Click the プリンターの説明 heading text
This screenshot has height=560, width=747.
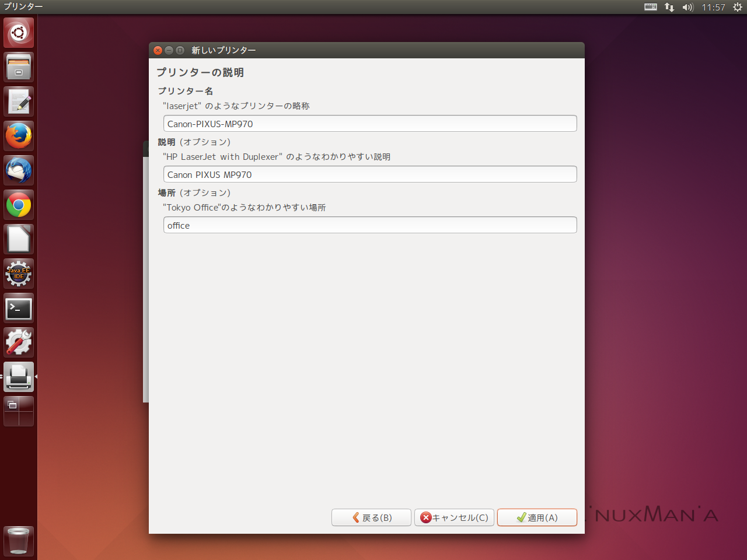(200, 72)
